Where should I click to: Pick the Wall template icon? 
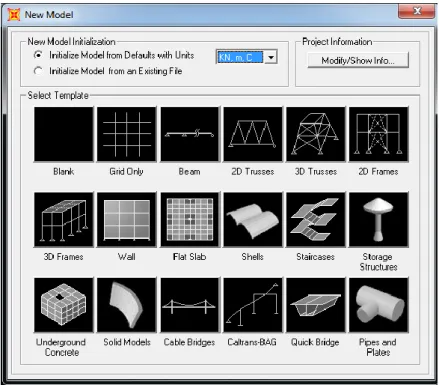click(127, 220)
